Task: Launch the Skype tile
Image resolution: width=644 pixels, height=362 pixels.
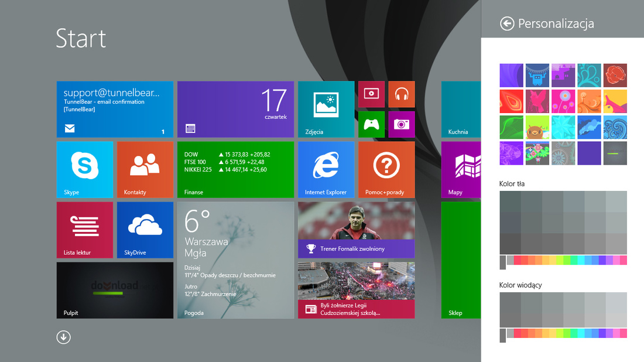Action: point(85,170)
